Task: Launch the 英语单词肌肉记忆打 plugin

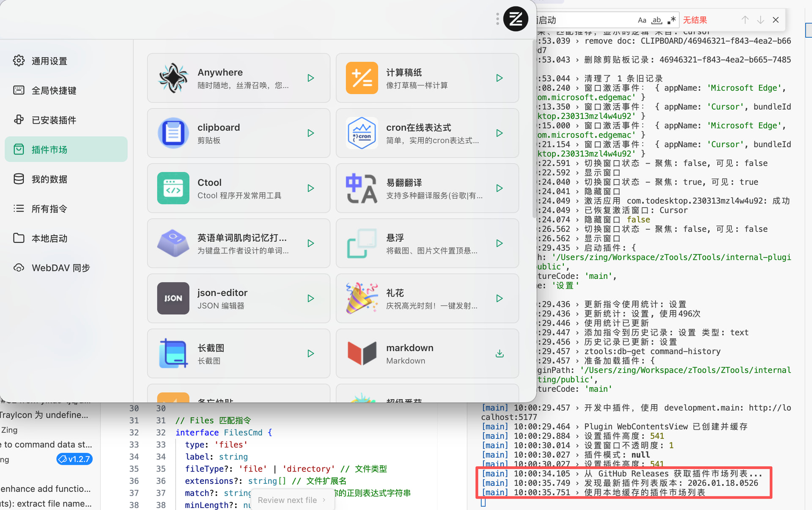Action: click(311, 243)
